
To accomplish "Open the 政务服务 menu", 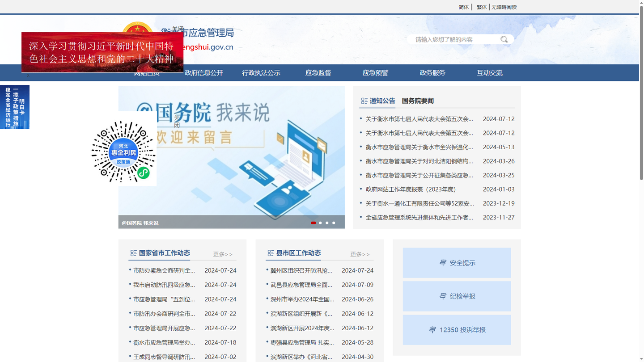I will (x=433, y=73).
